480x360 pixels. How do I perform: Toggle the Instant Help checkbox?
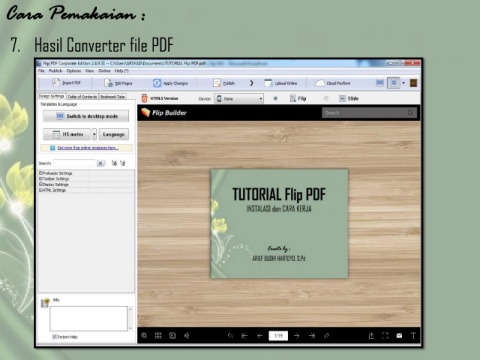pyautogui.click(x=54, y=337)
